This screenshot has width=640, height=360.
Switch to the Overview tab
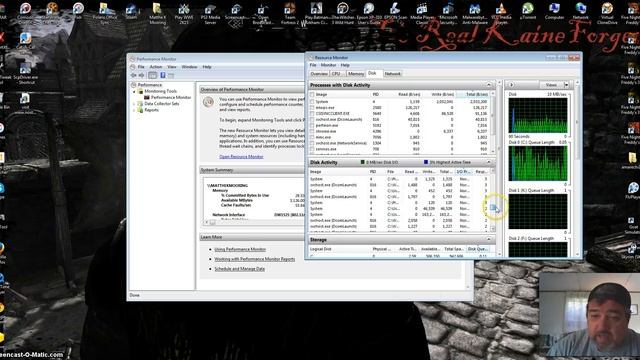(x=319, y=74)
